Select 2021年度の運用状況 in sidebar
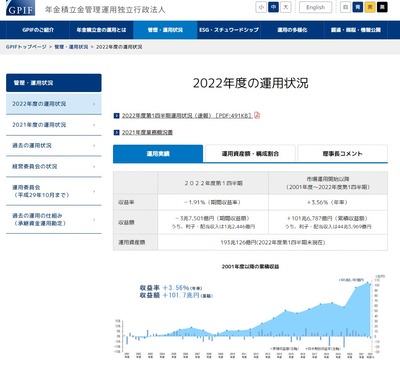This screenshot has height=368, width=400. coord(54,125)
